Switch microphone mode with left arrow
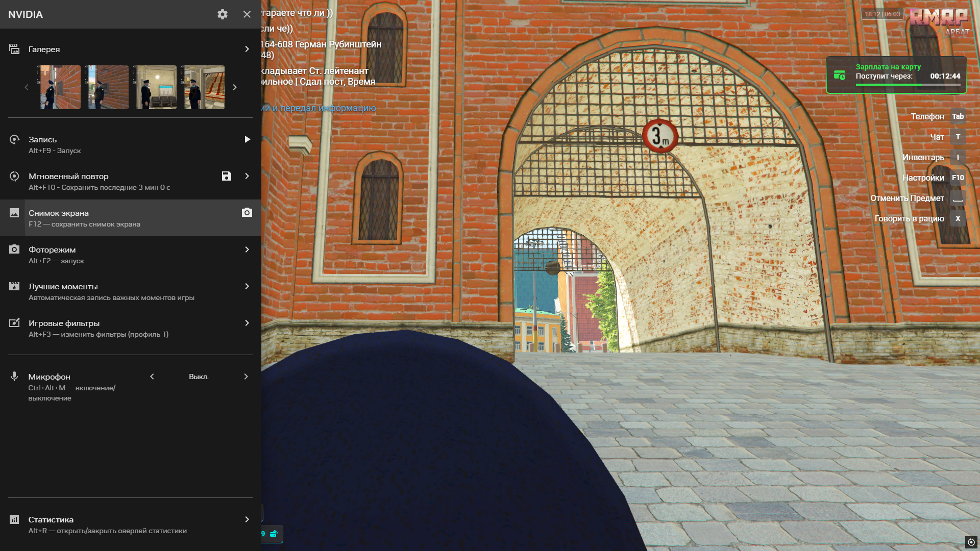 coord(152,377)
